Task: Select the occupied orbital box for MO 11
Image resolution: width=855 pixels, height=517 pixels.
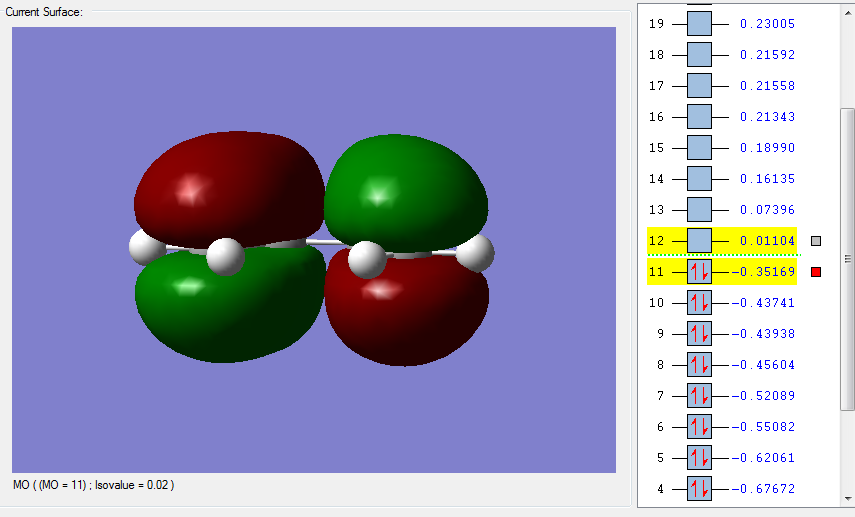Action: (x=699, y=272)
